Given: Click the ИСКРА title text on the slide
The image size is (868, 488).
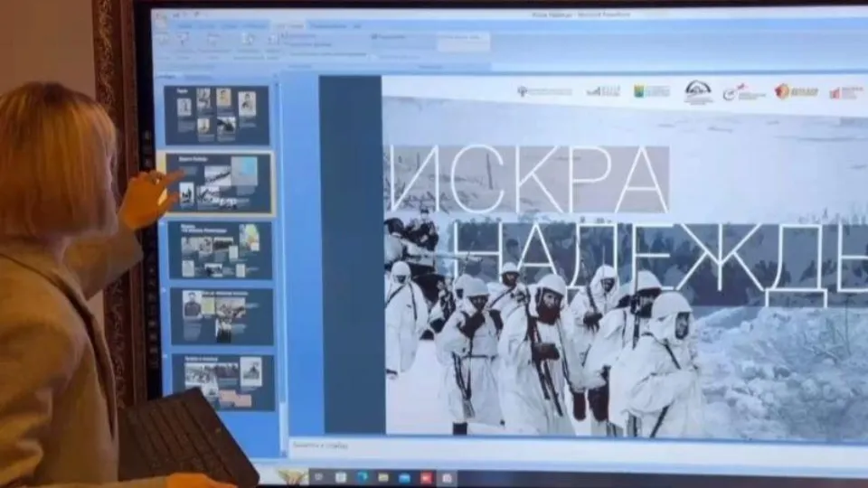Looking at the screenshot, I should (x=524, y=179).
